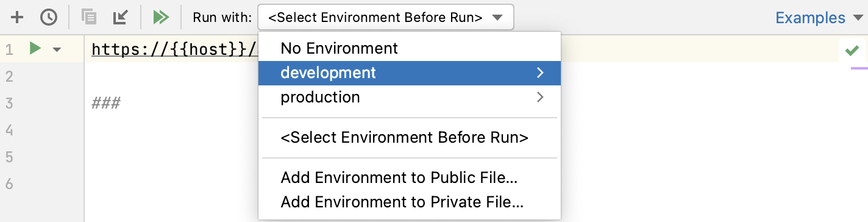Open the run options arrow beside line 1
868x222 pixels.
point(57,49)
